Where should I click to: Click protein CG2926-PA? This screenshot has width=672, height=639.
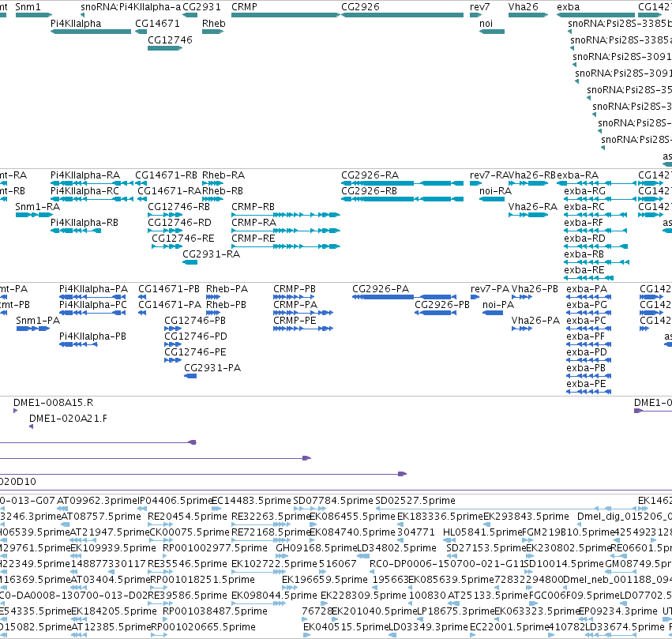click(x=381, y=289)
